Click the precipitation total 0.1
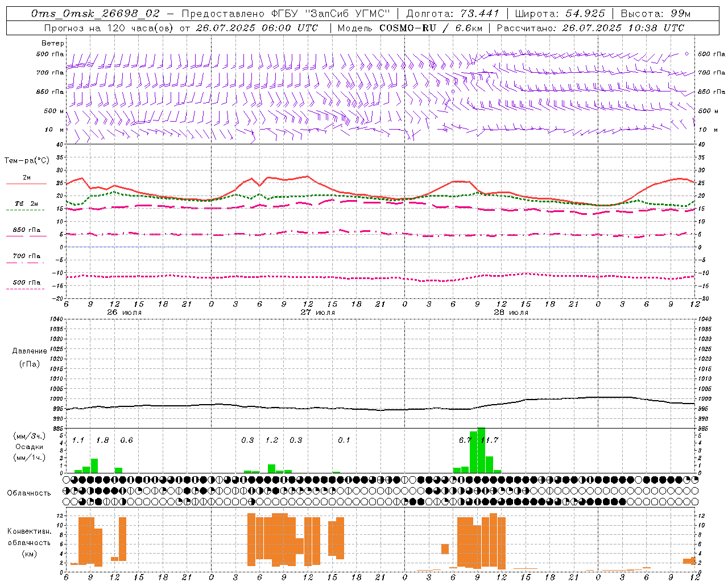The height and width of the screenshot is (582, 728). coord(344,440)
